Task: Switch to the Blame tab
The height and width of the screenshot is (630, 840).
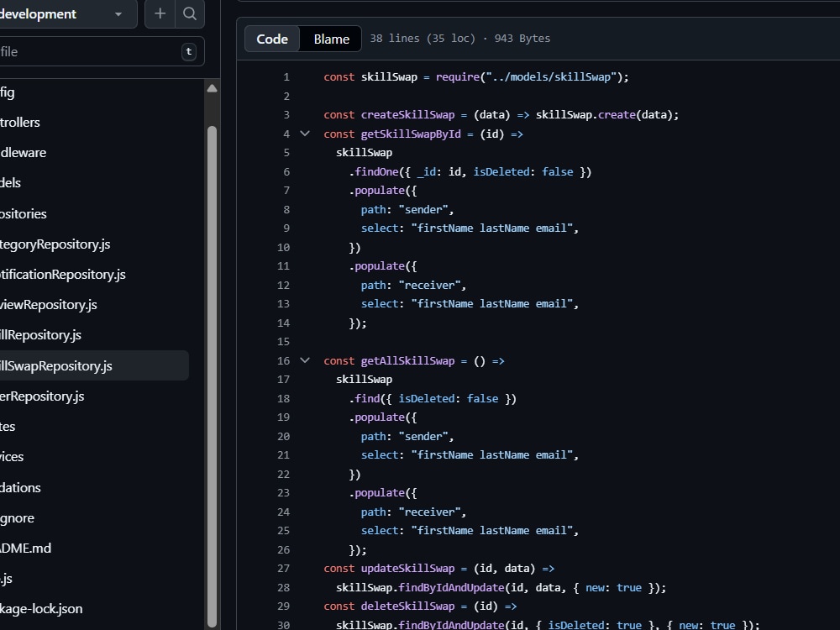Action: pos(331,39)
